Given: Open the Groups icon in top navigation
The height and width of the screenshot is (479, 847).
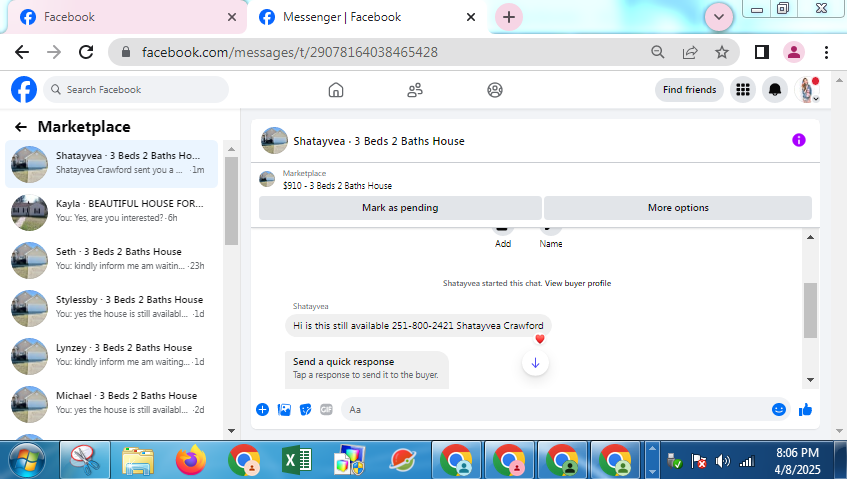Looking at the screenshot, I should coord(495,90).
